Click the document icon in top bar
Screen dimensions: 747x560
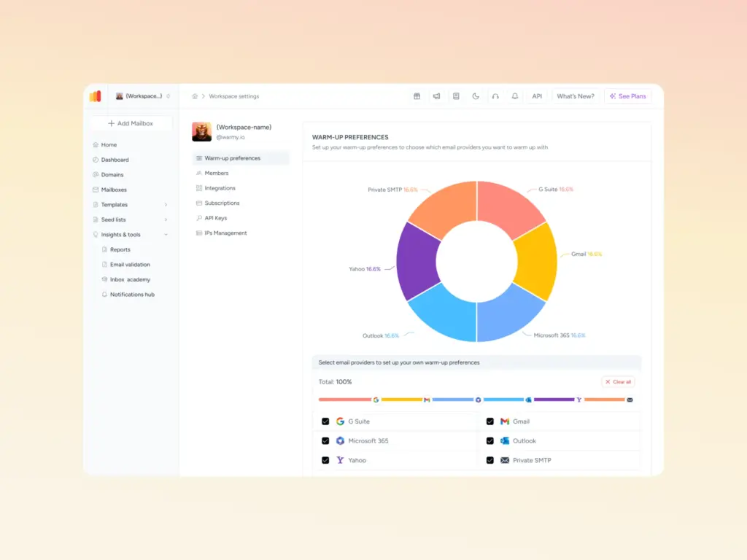point(456,96)
